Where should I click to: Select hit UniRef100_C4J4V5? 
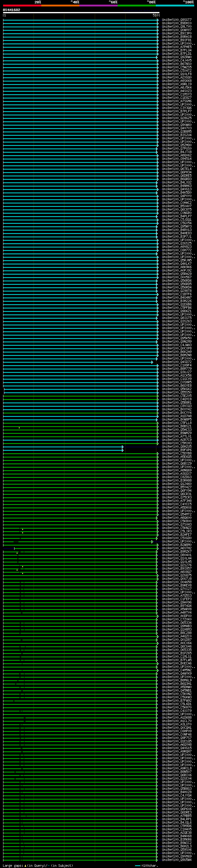[177, 61]
